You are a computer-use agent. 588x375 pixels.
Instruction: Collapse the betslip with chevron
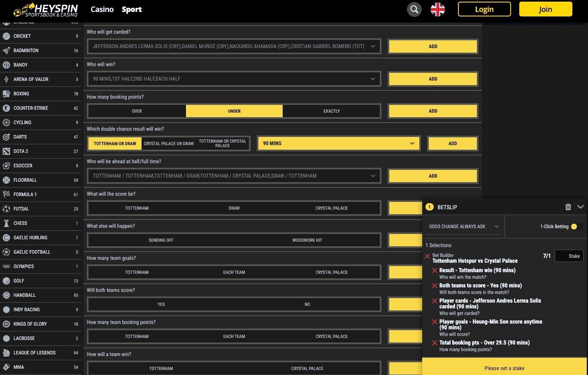pos(581,207)
